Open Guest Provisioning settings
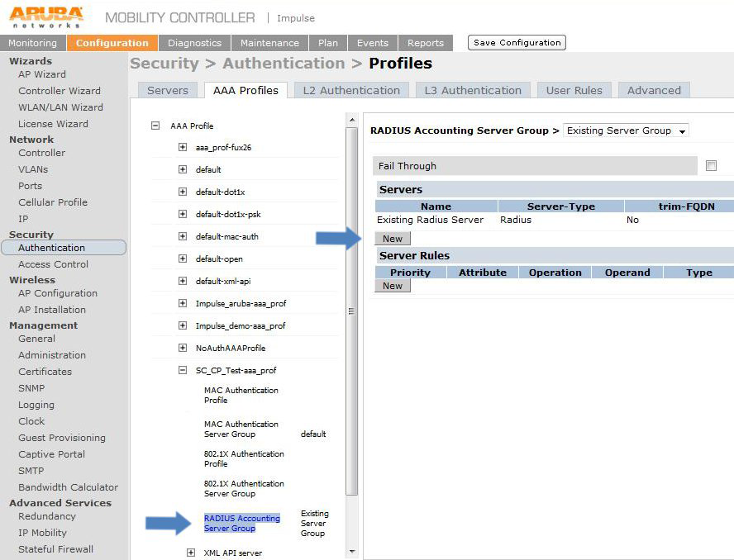734x560 pixels. 62,438
